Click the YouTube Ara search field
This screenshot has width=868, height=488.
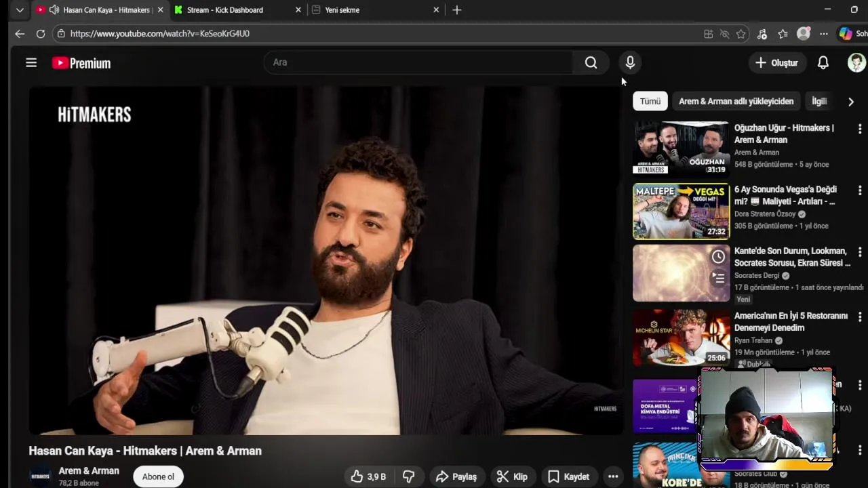pyautogui.click(x=418, y=62)
